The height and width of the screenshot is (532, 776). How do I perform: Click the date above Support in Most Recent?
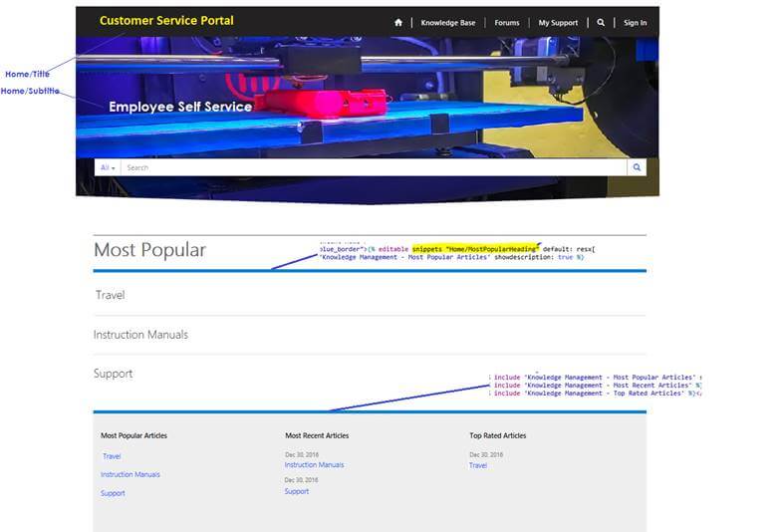click(x=301, y=480)
